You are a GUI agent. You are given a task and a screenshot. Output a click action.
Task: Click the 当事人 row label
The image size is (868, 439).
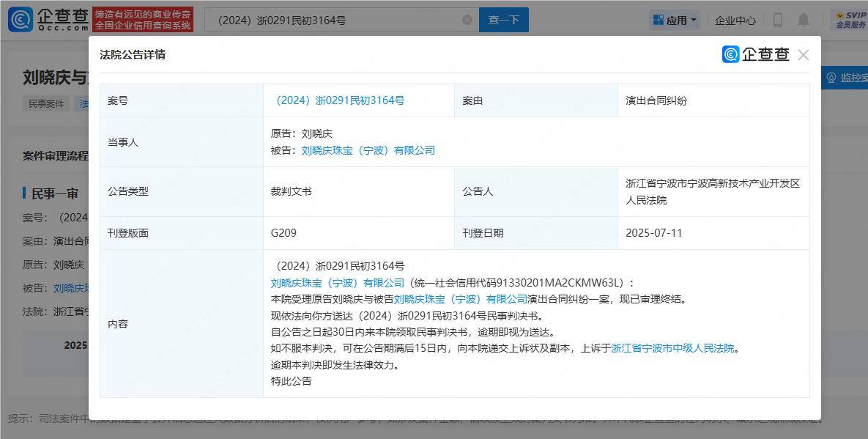123,142
